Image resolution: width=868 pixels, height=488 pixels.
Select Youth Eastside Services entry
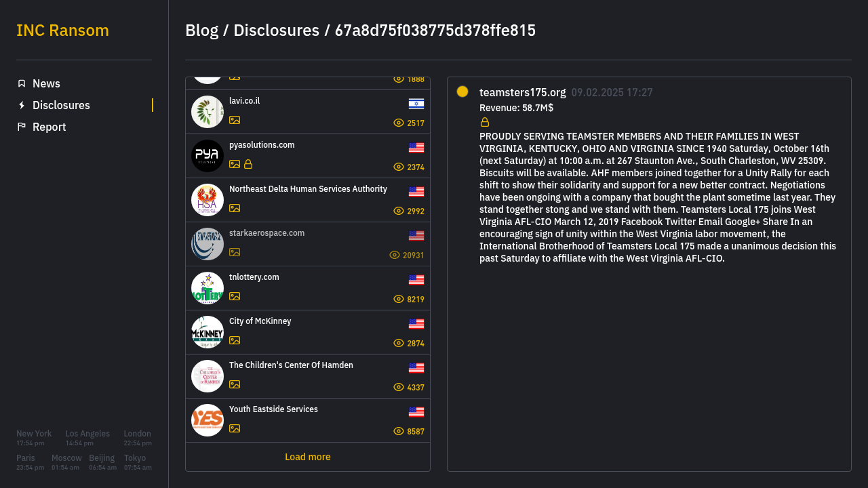coord(273,409)
